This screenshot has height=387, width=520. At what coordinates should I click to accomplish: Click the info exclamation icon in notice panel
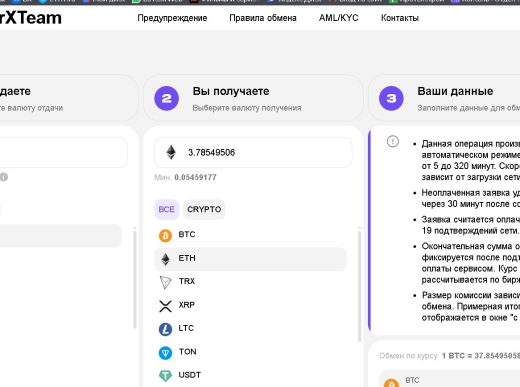click(x=393, y=141)
